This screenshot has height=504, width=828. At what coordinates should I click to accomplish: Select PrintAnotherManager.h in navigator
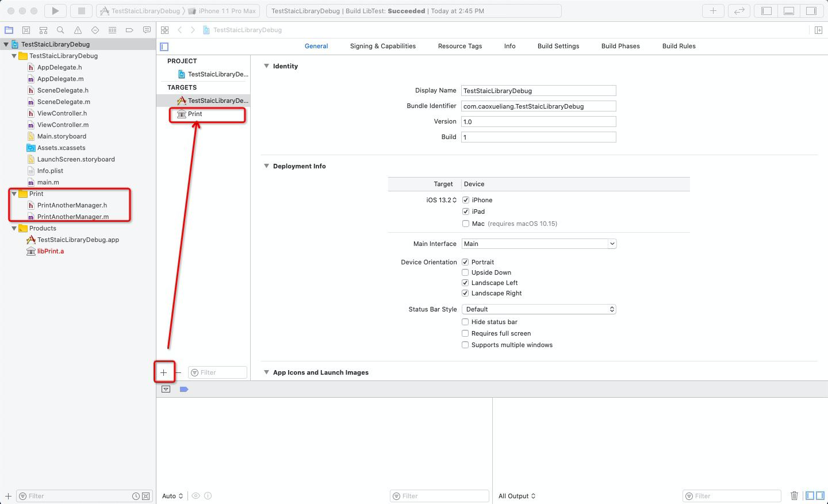(72, 205)
